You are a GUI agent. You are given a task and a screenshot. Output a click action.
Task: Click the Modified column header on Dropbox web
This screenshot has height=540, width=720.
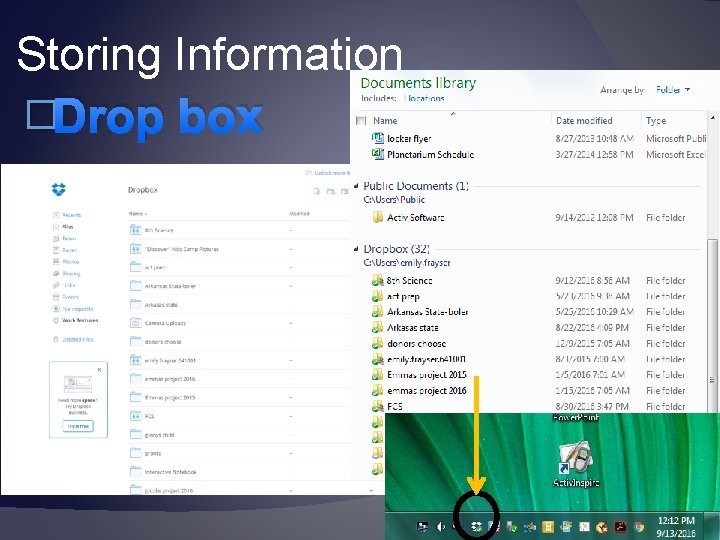(x=299, y=214)
